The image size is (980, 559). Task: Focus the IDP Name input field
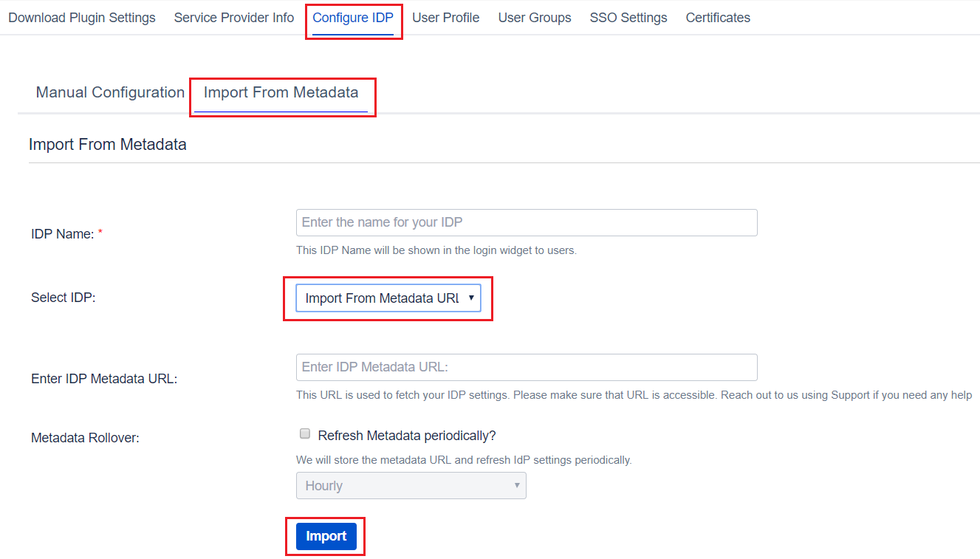pyautogui.click(x=527, y=222)
